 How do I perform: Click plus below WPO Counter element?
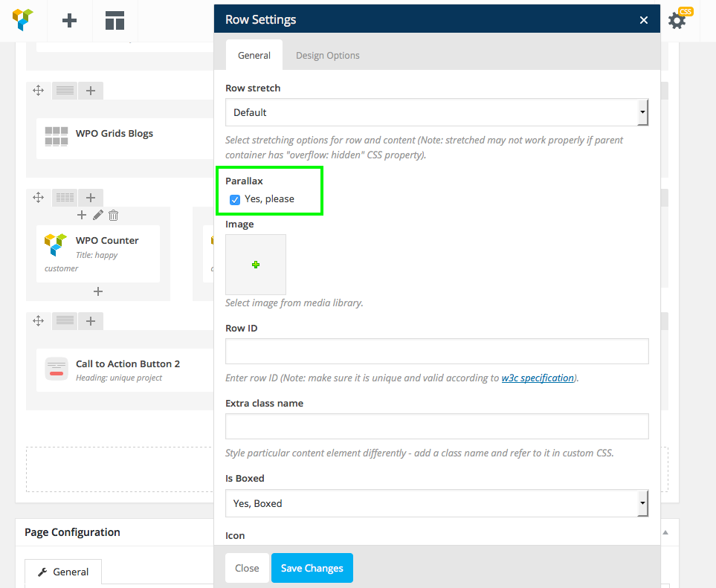click(x=97, y=291)
